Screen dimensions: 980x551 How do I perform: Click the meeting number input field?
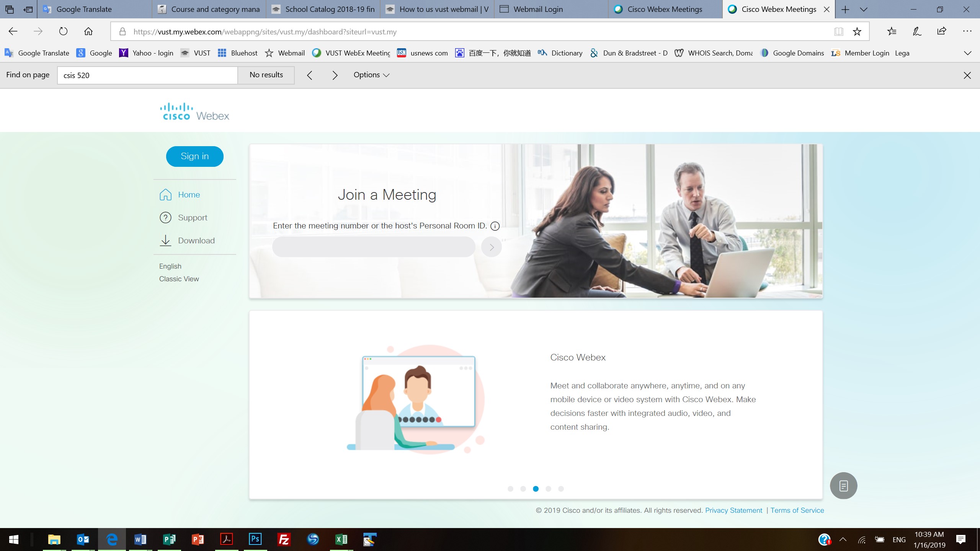374,247
